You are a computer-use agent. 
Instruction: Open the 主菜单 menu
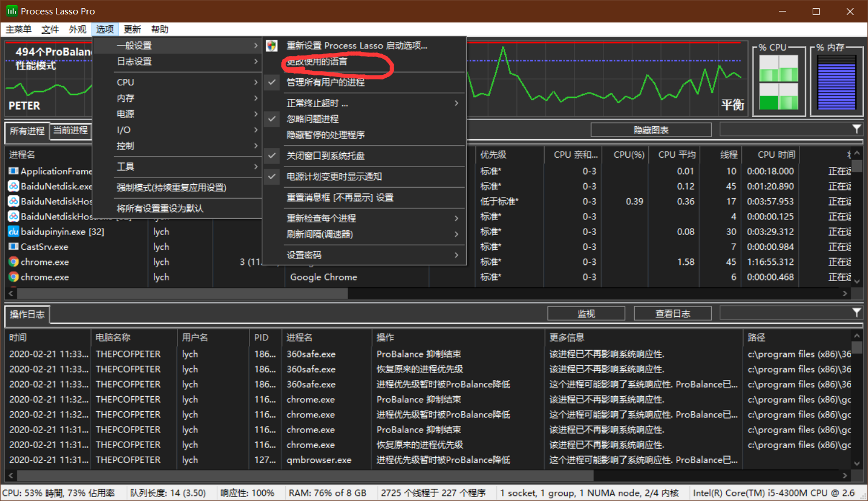tap(18, 29)
